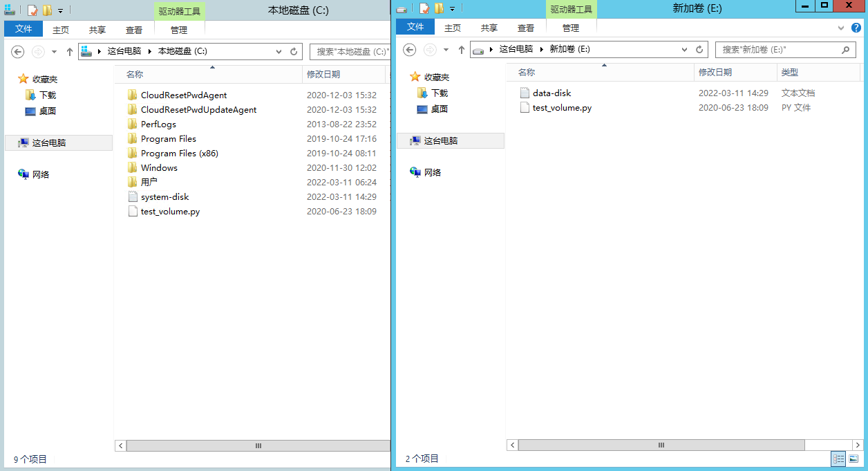Click the search box in the C: window
Image resolution: width=868 pixels, height=471 pixels.
(x=350, y=52)
